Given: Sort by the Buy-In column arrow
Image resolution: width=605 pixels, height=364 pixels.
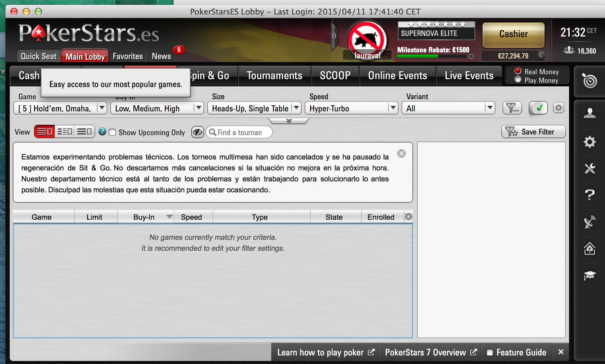Looking at the screenshot, I should tap(169, 217).
